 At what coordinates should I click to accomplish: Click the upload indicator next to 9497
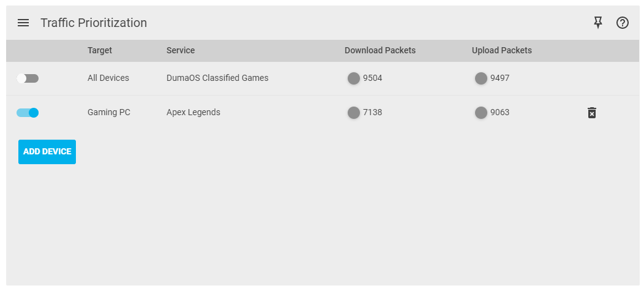(481, 78)
